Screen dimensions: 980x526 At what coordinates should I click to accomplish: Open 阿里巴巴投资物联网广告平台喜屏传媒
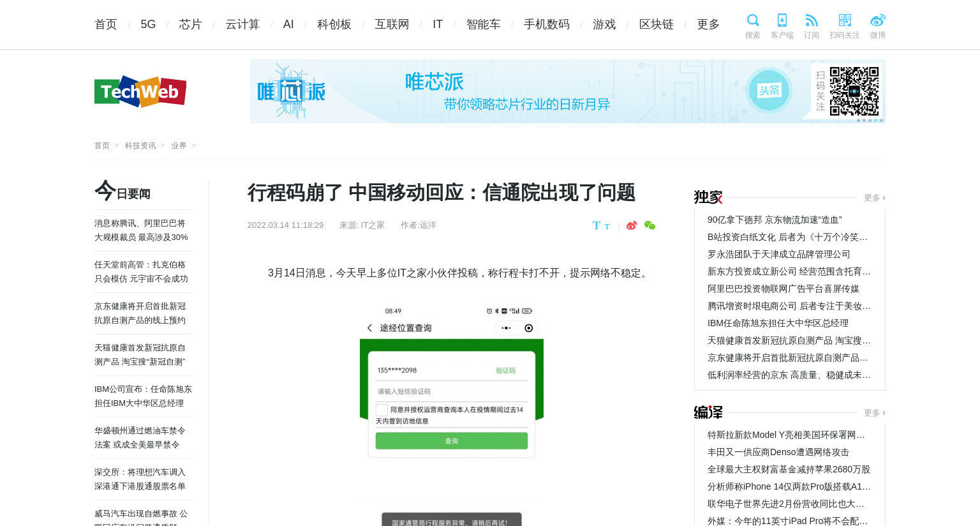point(783,289)
